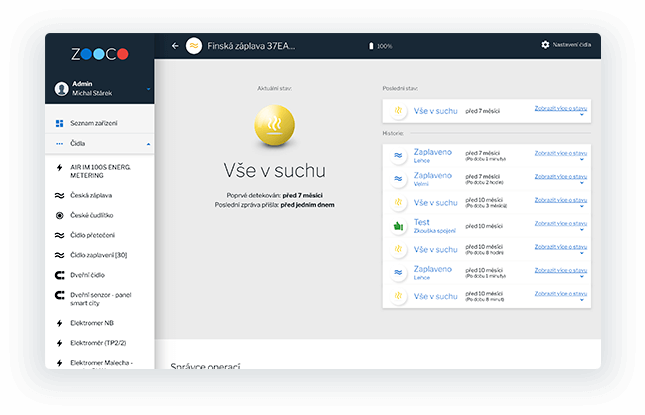Click Poslední zpráva přišla text line
The image size is (645, 415).
[274, 205]
